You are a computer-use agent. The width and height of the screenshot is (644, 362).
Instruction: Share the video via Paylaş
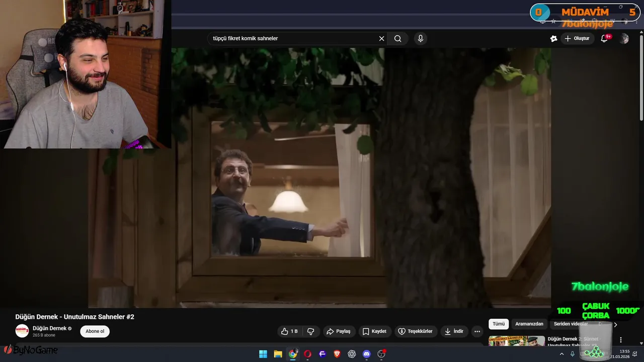point(339,331)
